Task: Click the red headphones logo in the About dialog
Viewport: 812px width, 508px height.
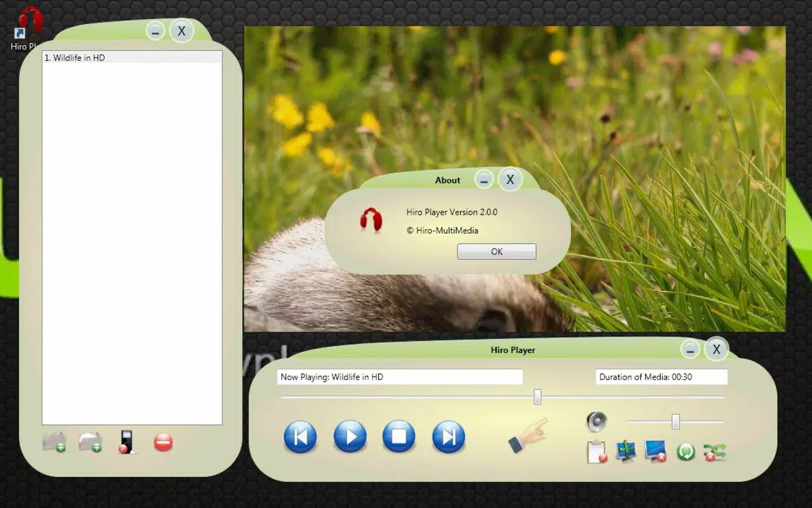Action: (371, 220)
